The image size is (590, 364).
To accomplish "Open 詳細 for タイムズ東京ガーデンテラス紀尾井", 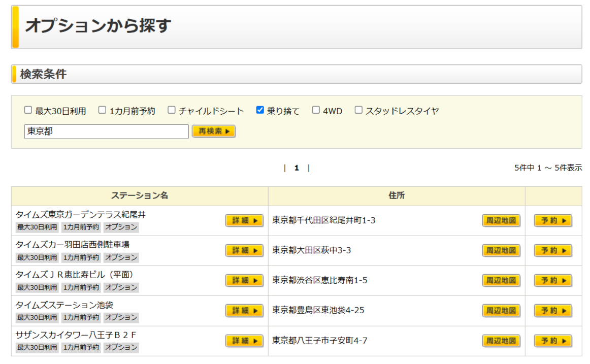I will pos(244,220).
